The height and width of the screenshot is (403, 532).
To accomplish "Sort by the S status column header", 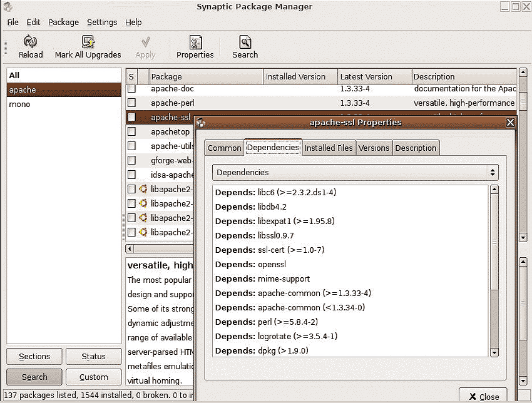I will (131, 77).
